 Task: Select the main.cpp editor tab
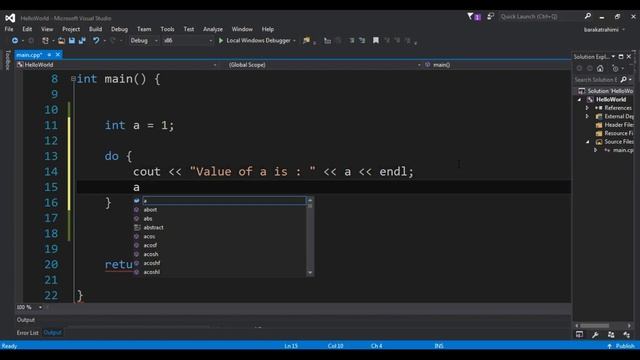pyautogui.click(x=29, y=55)
